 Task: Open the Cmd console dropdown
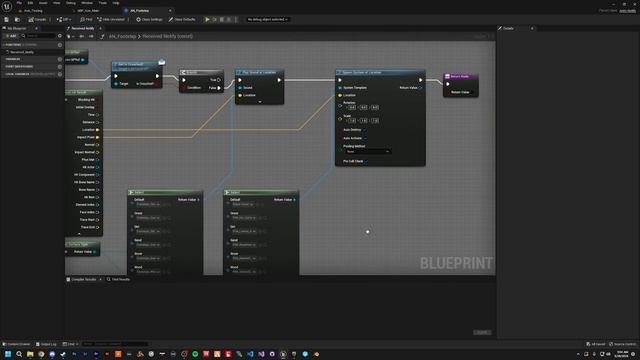tap(70, 344)
